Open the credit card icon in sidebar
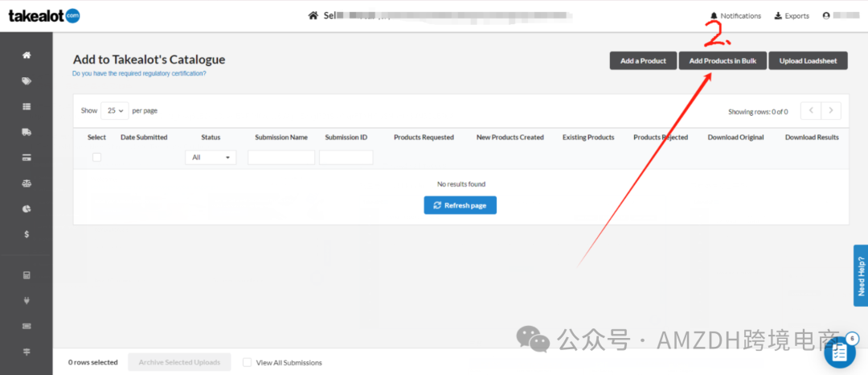868x375 pixels. [x=26, y=157]
